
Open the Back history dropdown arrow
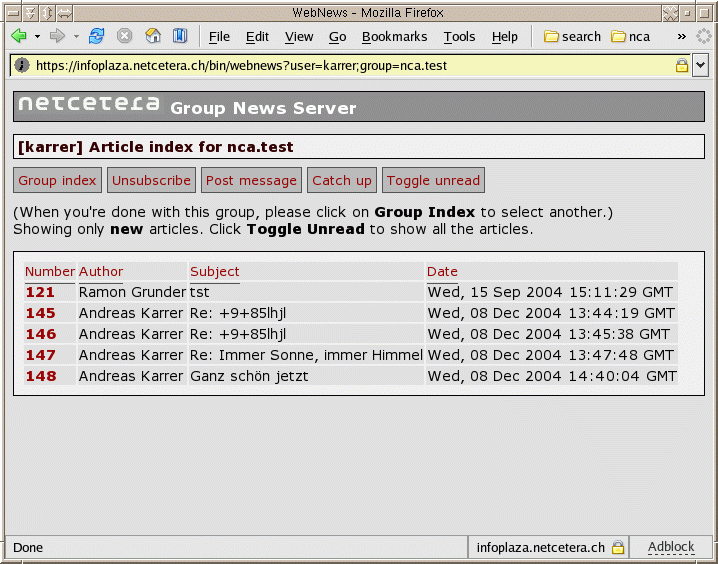click(38, 36)
